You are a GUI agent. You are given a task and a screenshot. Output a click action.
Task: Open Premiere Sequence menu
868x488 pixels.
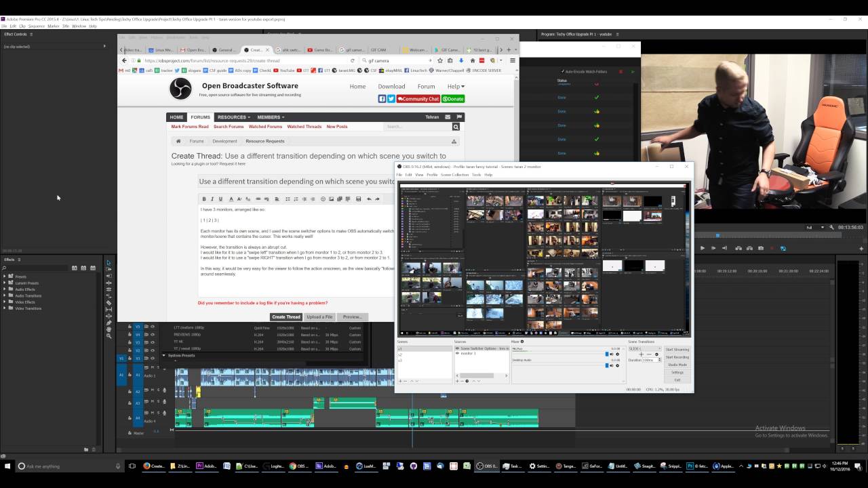click(36, 26)
